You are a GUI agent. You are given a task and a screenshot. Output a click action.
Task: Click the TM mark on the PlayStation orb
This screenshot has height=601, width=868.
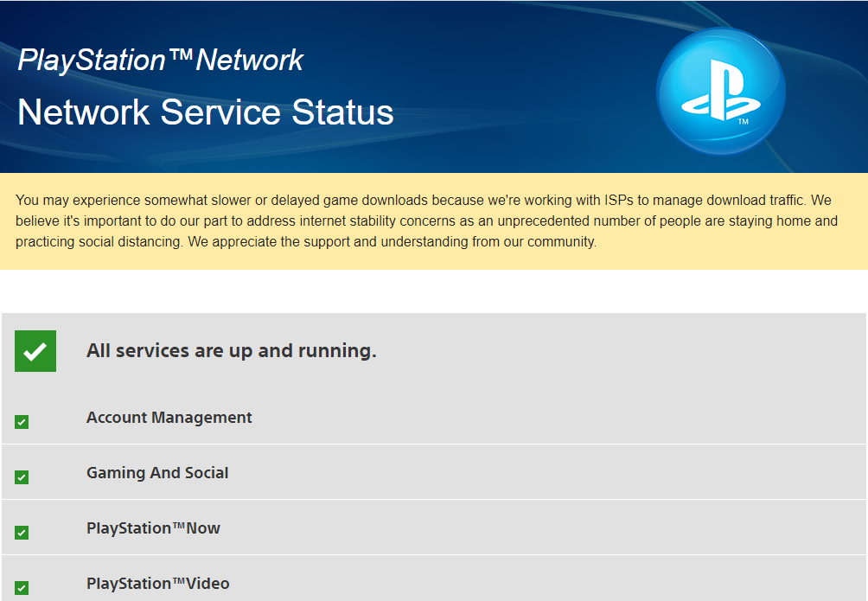coord(744,121)
